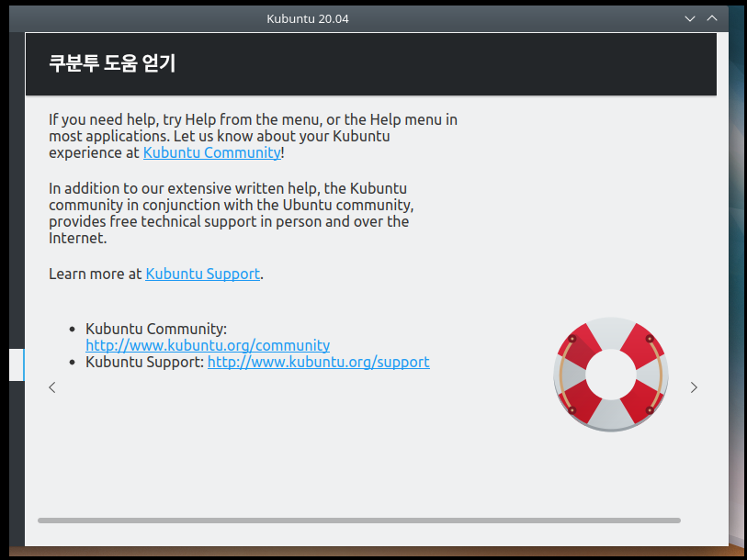The height and width of the screenshot is (560, 747).
Task: Go to the previous slide with left arrow
Action: (x=52, y=387)
